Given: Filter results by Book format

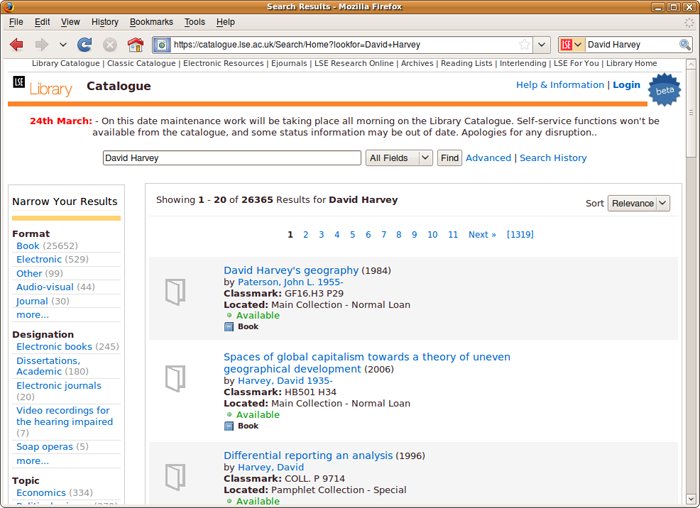Looking at the screenshot, I should coord(28,246).
